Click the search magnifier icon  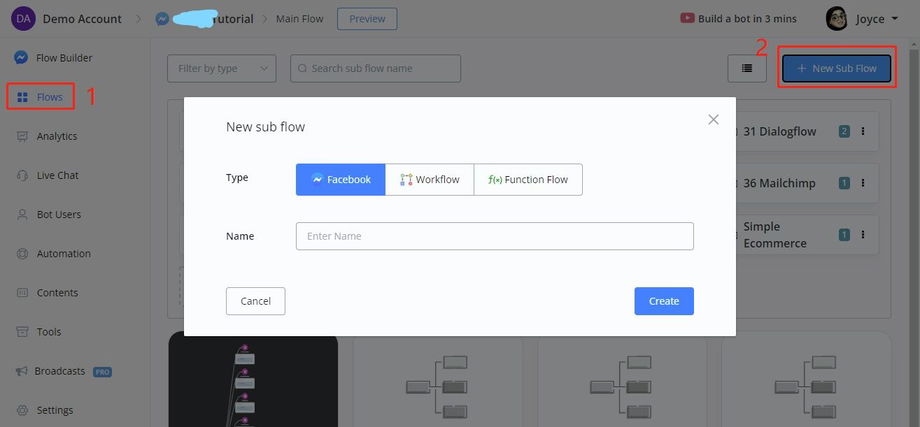(303, 69)
